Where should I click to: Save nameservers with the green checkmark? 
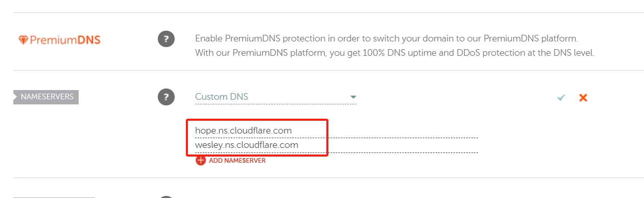[561, 97]
